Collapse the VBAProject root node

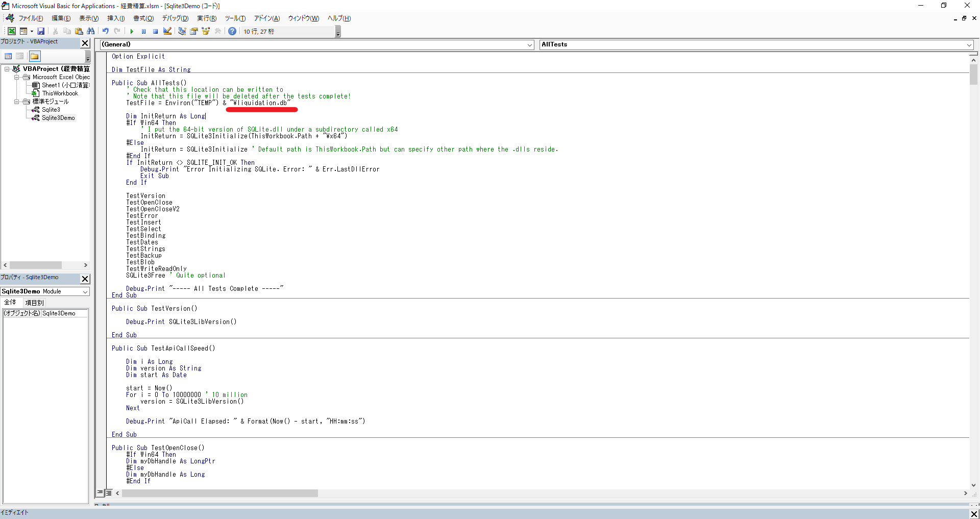(x=7, y=69)
